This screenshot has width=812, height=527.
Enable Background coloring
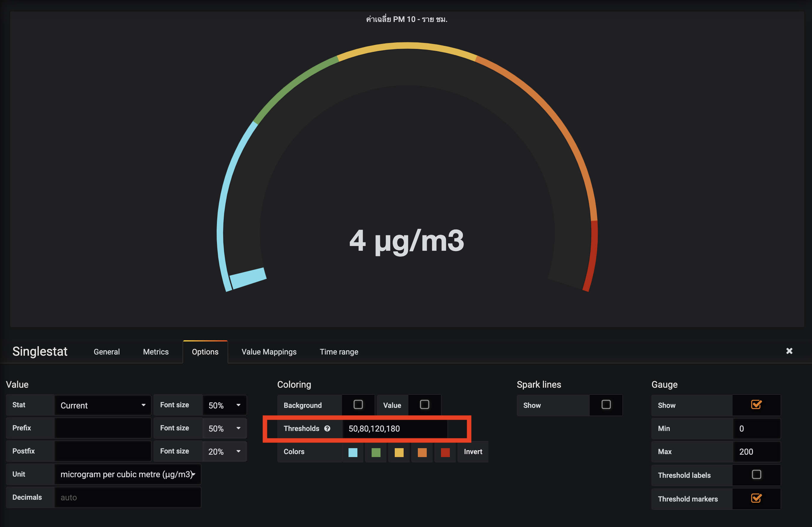click(x=358, y=405)
